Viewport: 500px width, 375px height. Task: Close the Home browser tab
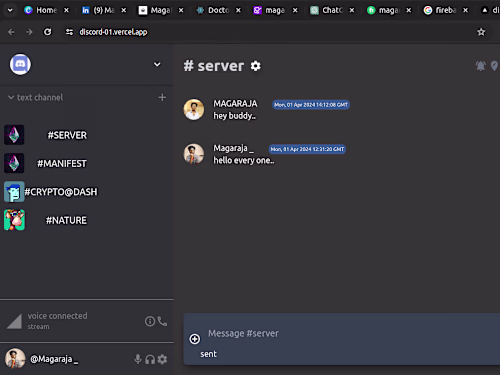click(x=67, y=10)
